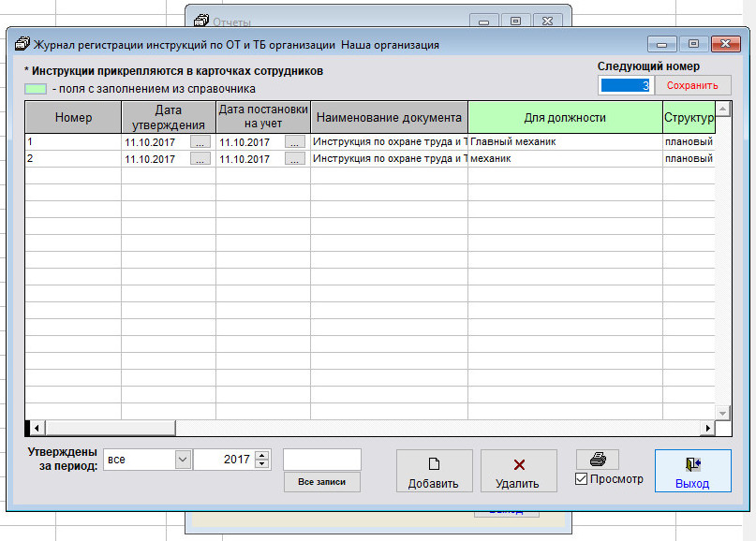Toggle the Просмотр checkbox
This screenshot has width=756, height=541.
tap(582, 479)
